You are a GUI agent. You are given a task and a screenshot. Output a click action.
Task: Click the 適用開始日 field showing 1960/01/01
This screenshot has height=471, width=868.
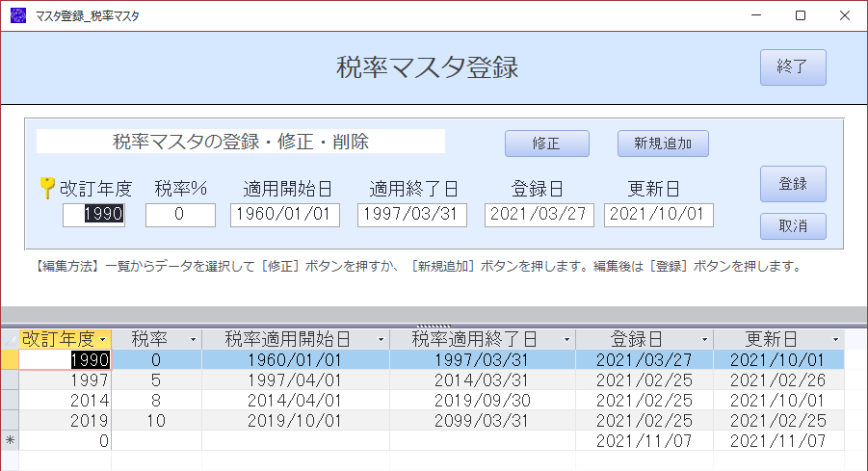click(285, 215)
